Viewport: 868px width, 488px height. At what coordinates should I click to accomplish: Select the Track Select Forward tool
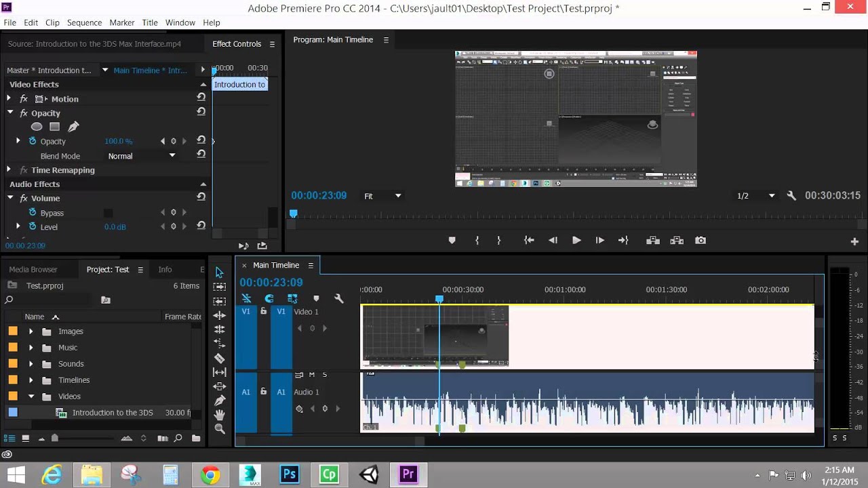219,287
